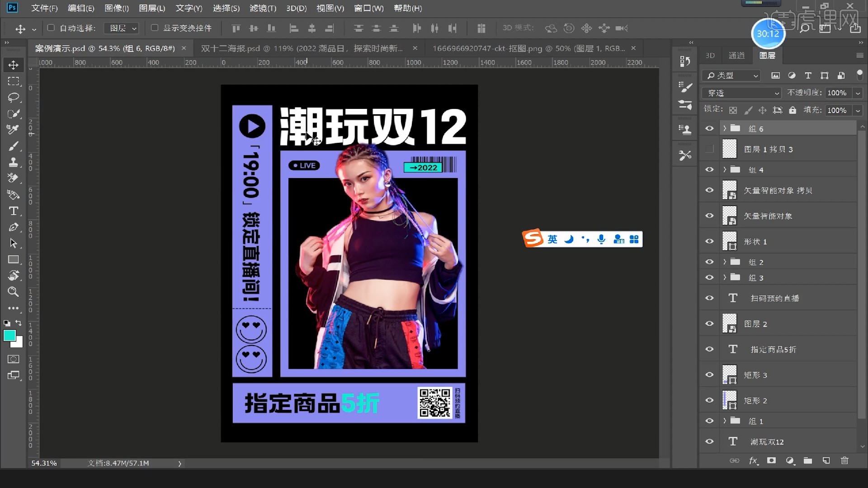
Task: Select the Rectangle shape tool
Action: coord(13,259)
